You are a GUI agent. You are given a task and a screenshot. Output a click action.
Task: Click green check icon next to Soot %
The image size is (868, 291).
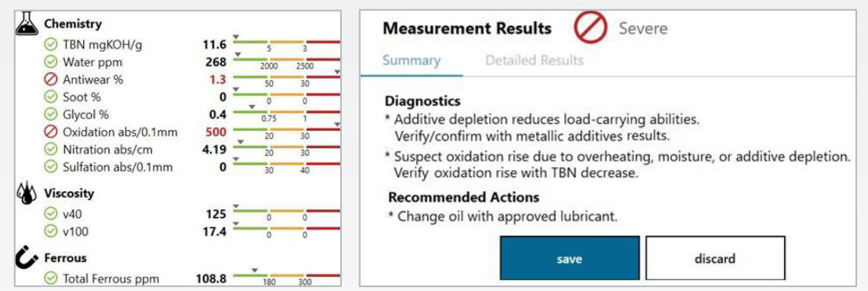coord(52,97)
